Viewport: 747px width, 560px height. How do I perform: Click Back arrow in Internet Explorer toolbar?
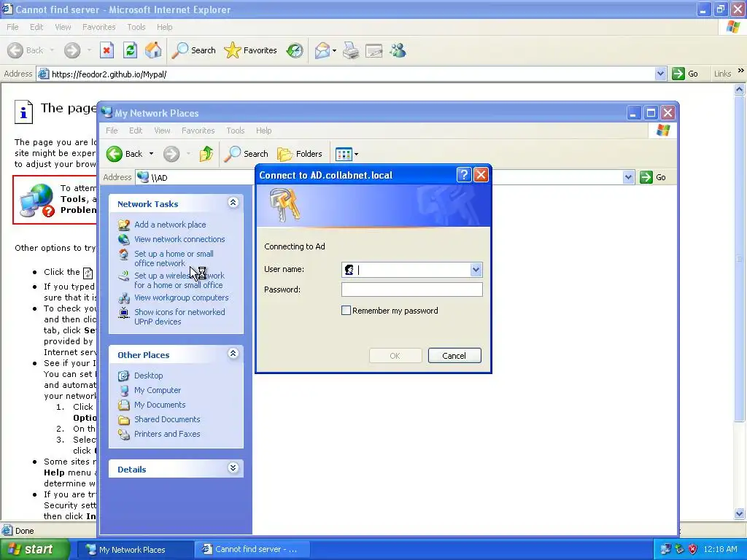coord(26,50)
